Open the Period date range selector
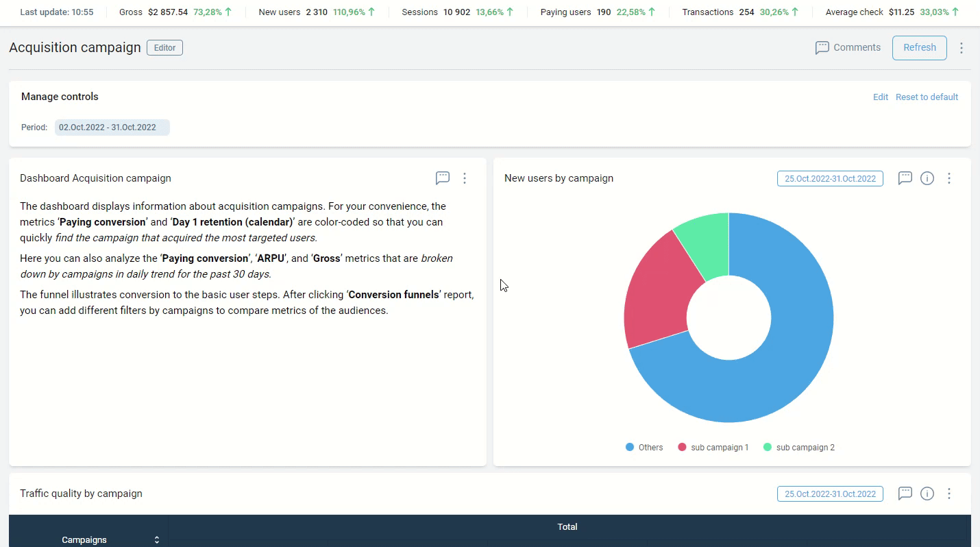 (x=112, y=127)
